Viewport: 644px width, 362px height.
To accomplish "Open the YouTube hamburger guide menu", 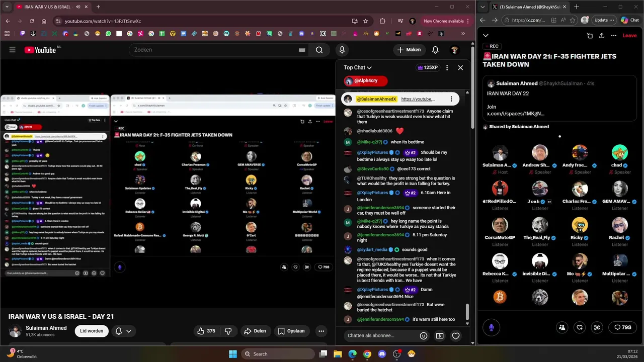I will [x=13, y=50].
